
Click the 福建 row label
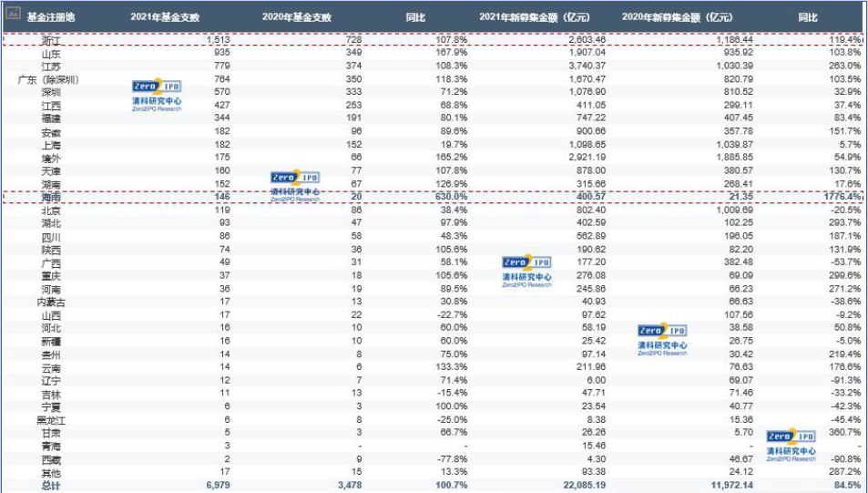[x=51, y=118]
